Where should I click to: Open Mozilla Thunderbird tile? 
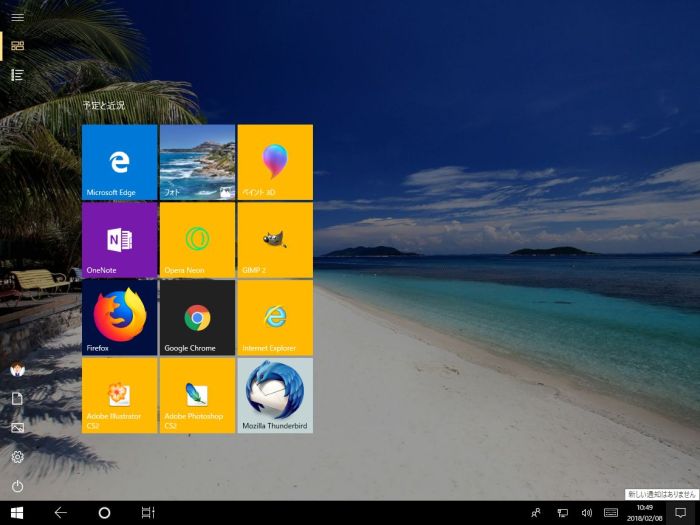pos(275,395)
